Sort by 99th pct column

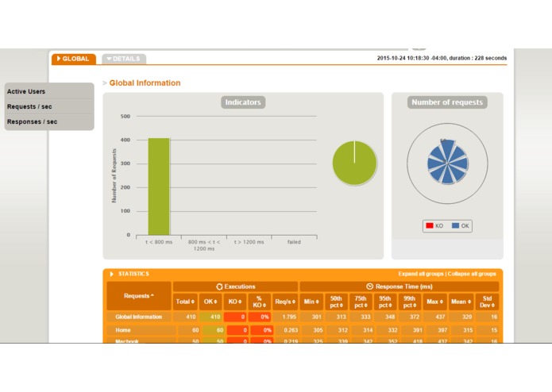point(409,302)
